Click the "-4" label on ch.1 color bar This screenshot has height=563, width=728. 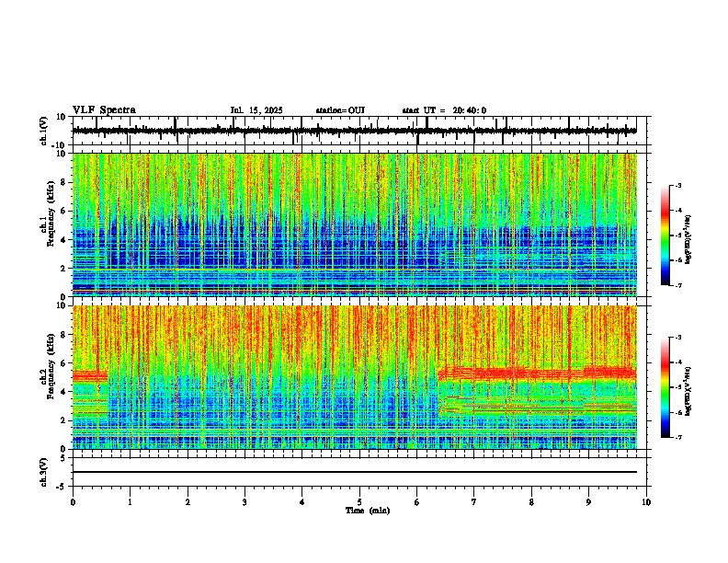(x=677, y=211)
